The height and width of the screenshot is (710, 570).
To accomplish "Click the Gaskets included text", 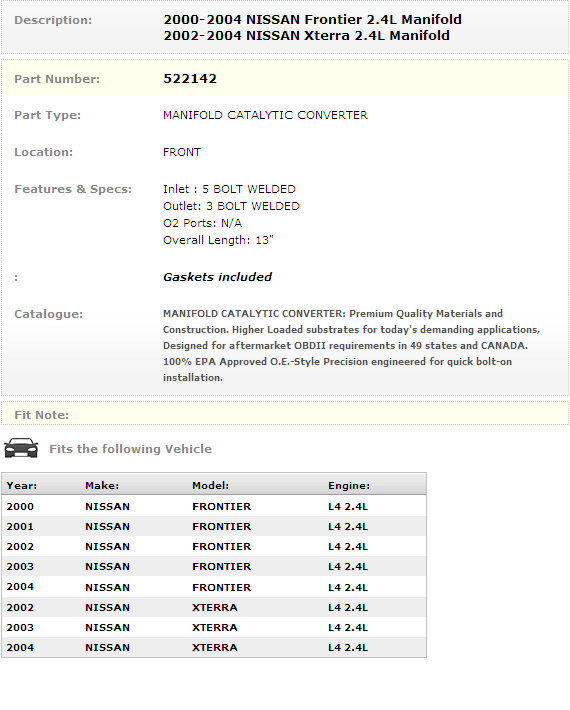I will click(217, 277).
